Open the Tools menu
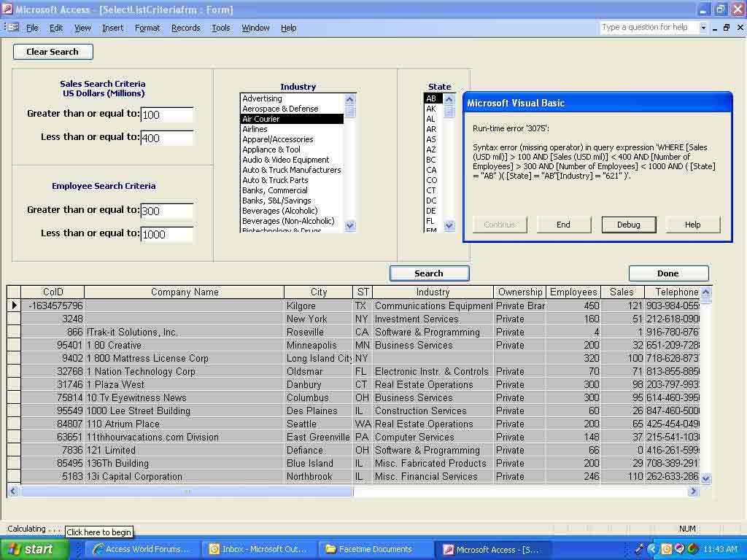The width and height of the screenshot is (747, 560). point(220,28)
